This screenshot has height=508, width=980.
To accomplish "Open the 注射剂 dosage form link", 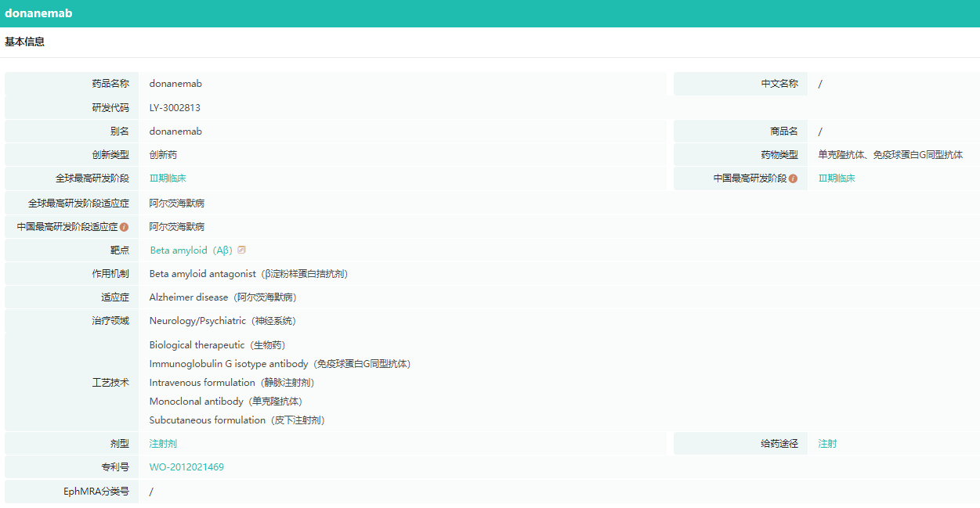I will click(x=163, y=444).
